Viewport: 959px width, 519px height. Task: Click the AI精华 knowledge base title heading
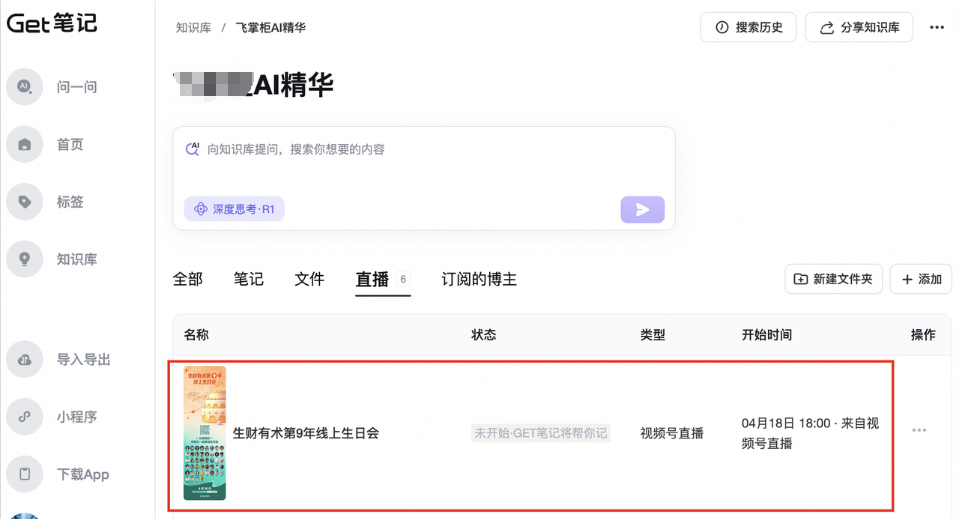coord(254,84)
